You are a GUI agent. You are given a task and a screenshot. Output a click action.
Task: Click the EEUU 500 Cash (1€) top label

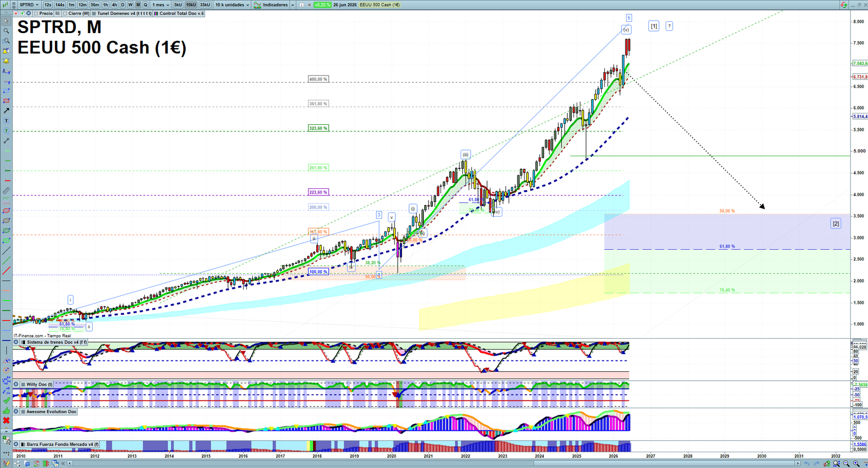click(380, 5)
